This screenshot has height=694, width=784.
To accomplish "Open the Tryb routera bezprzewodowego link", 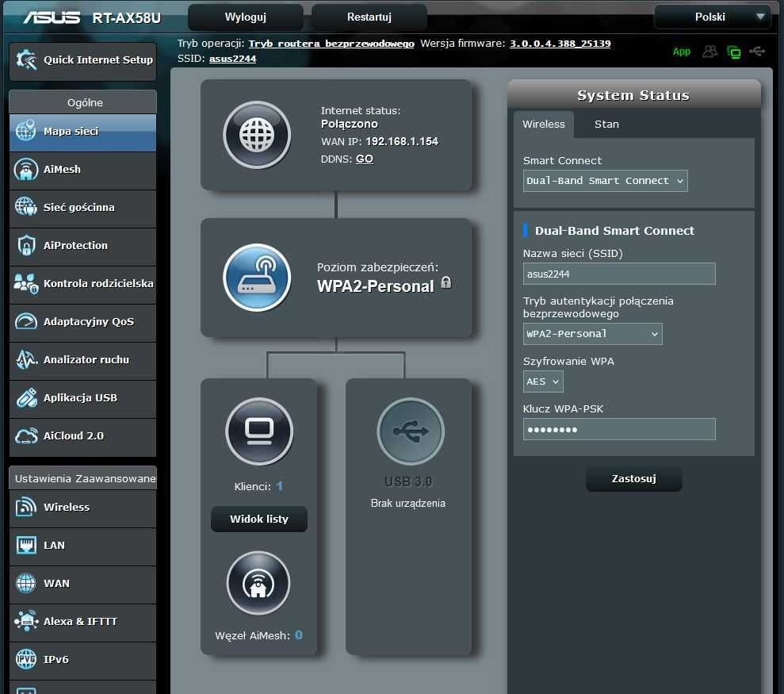I will tap(331, 44).
